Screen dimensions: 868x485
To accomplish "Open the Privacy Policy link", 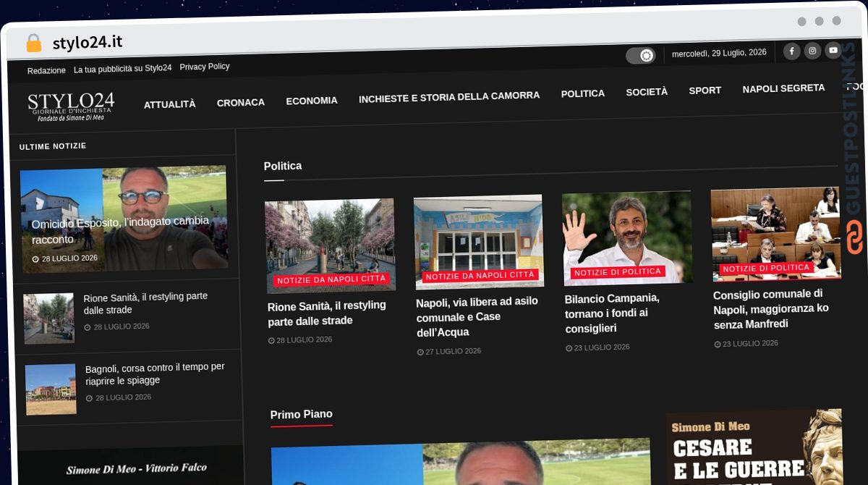I will pos(205,67).
